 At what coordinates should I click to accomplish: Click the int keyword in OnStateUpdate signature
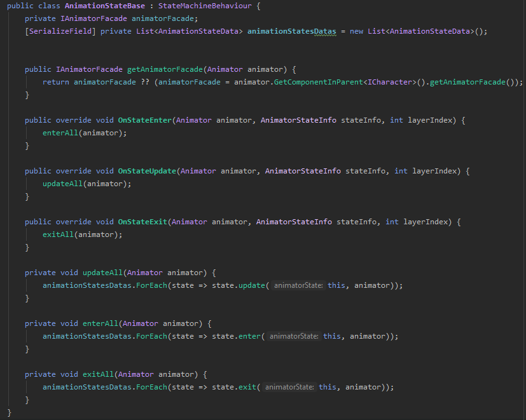[401, 172]
